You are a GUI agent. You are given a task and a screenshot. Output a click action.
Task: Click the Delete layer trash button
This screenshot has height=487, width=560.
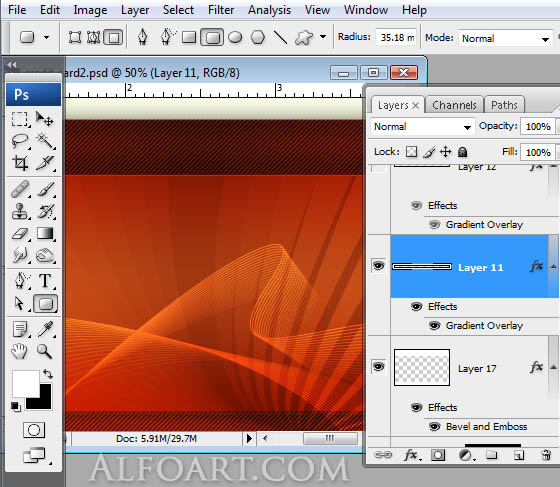(546, 455)
